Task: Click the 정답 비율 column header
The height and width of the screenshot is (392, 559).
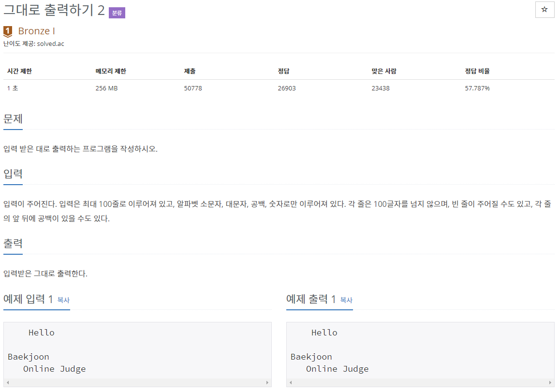Action: click(477, 71)
